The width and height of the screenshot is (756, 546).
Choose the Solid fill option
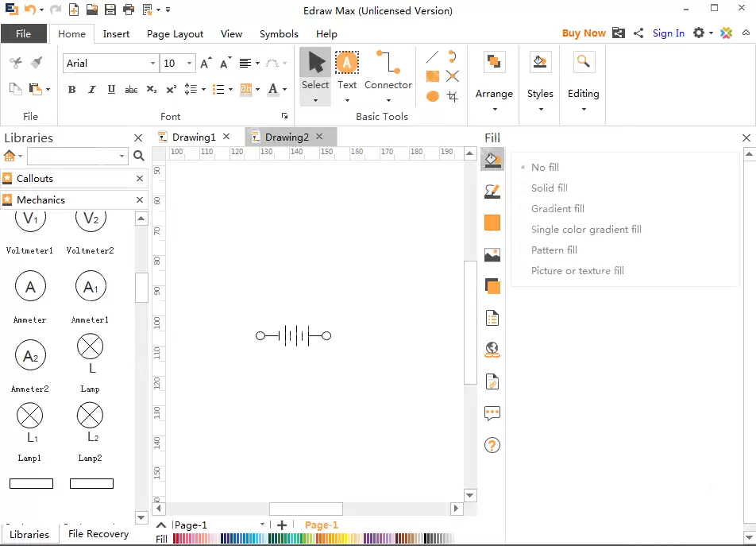[x=549, y=188]
